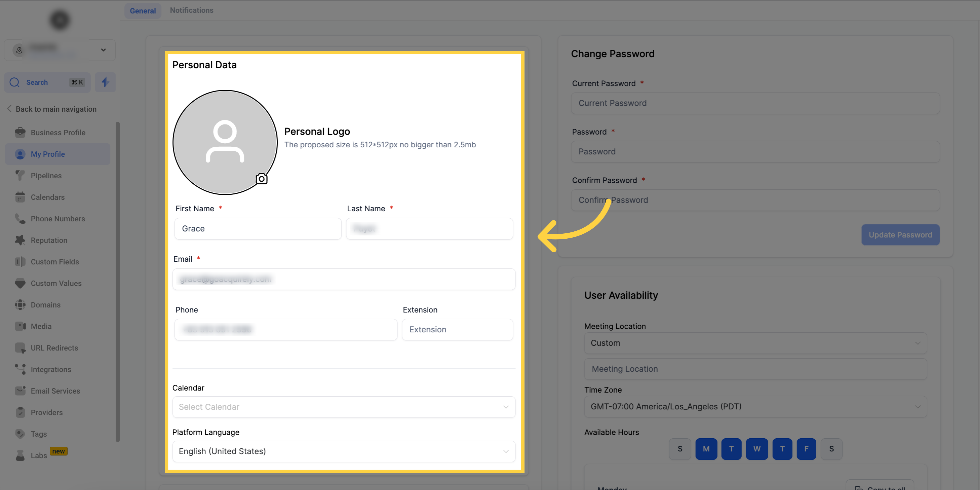The width and height of the screenshot is (980, 490).
Task: Click the Last Name input field
Action: coord(429,229)
